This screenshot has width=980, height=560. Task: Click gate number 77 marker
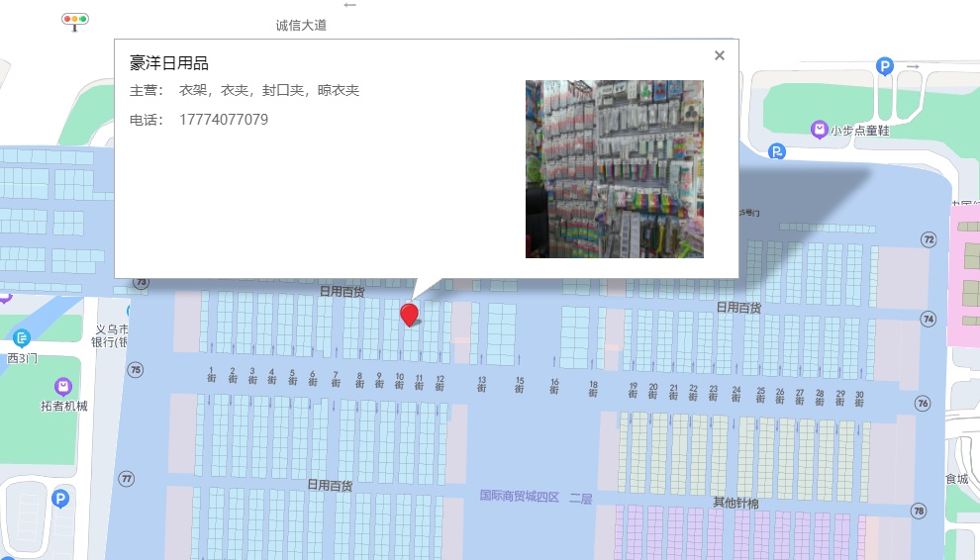point(126,479)
